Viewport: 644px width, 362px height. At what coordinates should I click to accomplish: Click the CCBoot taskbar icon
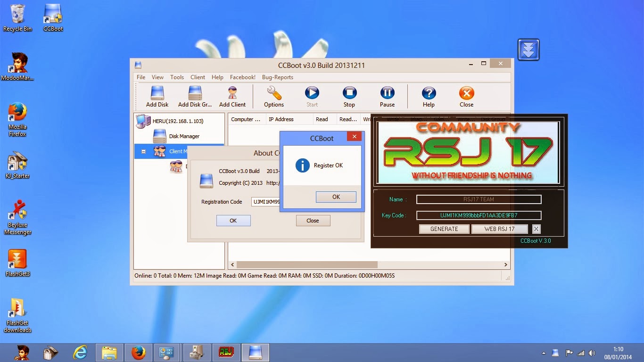click(255, 352)
